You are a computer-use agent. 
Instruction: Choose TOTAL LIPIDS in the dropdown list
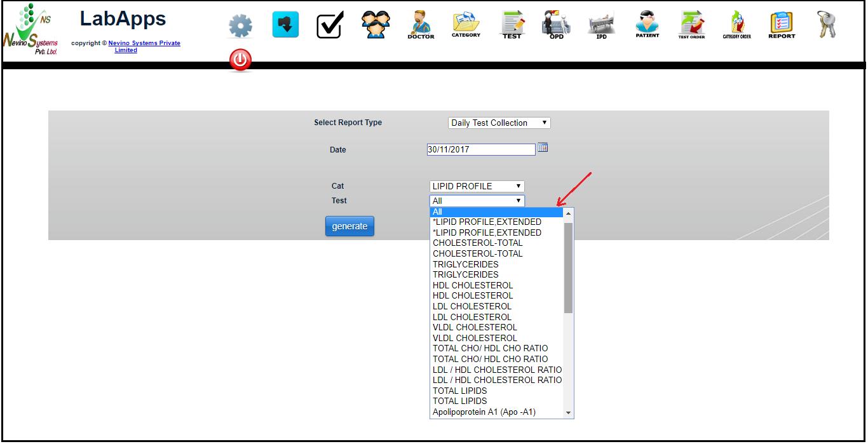pyautogui.click(x=459, y=391)
